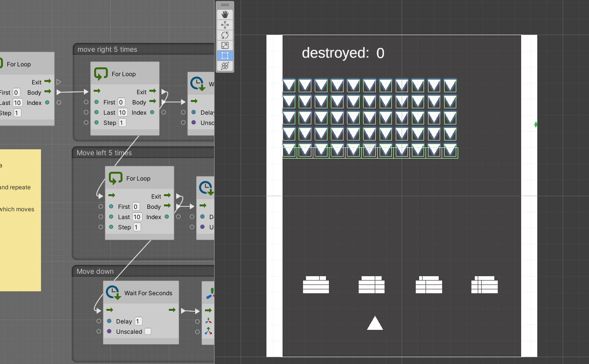This screenshot has height=364, width=589.
Task: Select the rightmost bunker in the scene
Action: 485,284
